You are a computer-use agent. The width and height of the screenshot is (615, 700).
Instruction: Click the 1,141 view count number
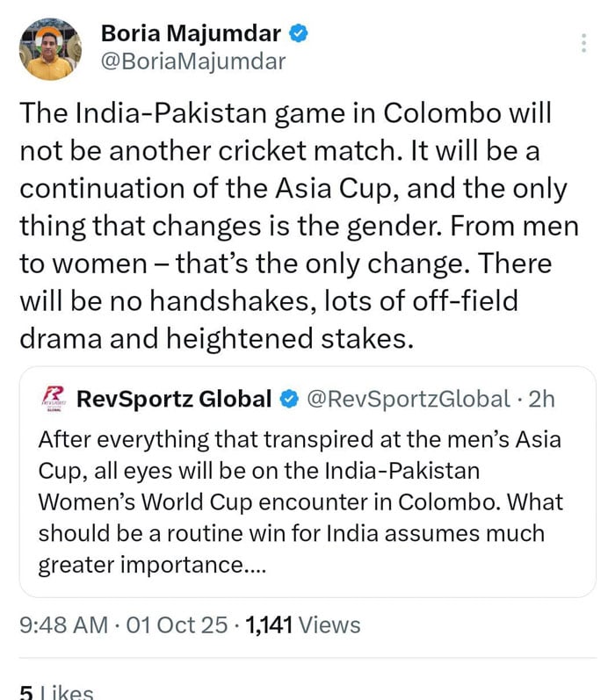tap(269, 625)
